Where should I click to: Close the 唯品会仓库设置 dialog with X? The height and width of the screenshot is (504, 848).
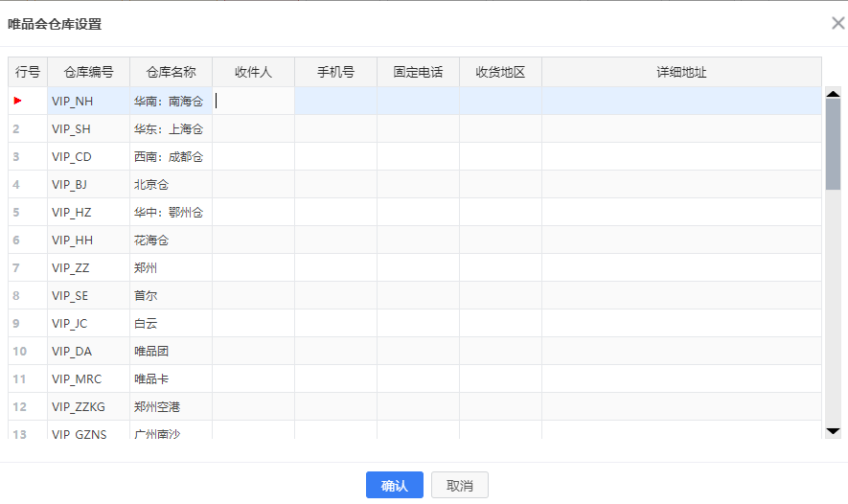coord(837,23)
